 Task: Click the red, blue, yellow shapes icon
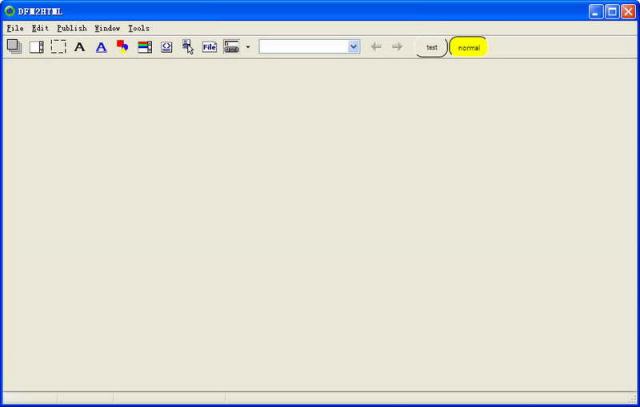point(122,47)
